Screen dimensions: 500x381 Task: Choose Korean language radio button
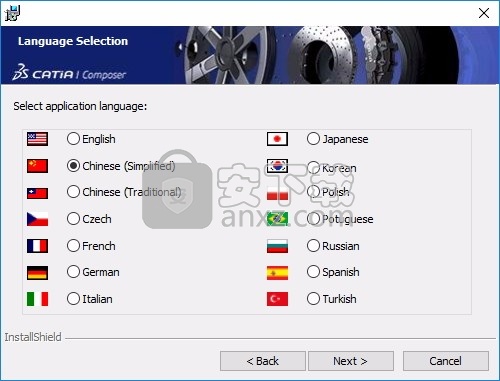313,167
